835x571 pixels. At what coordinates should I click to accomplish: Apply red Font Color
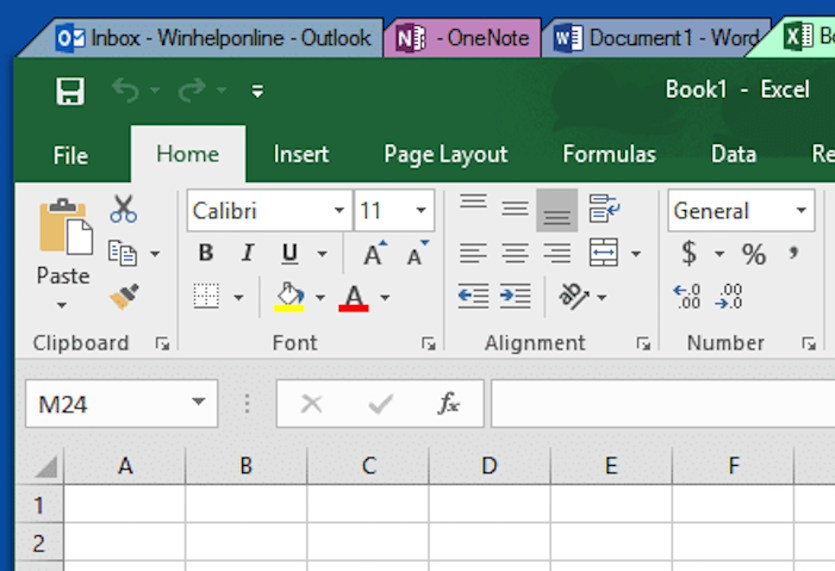(x=354, y=297)
